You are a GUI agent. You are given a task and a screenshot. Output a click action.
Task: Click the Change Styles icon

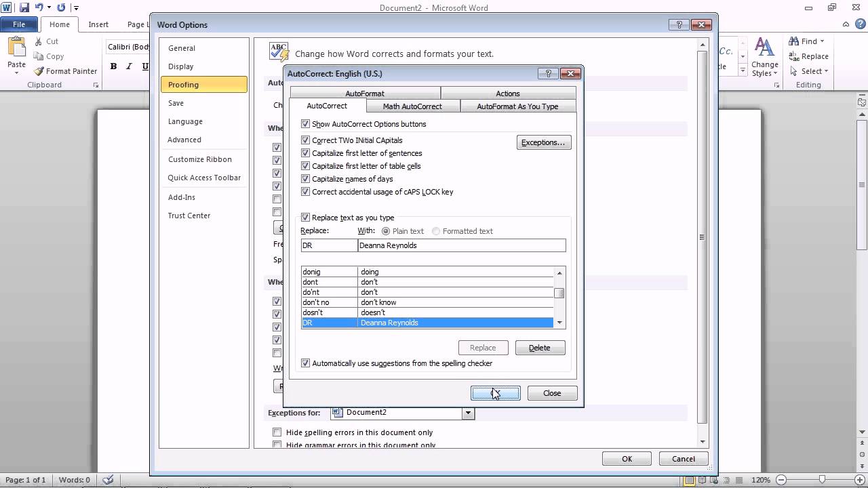(x=764, y=47)
